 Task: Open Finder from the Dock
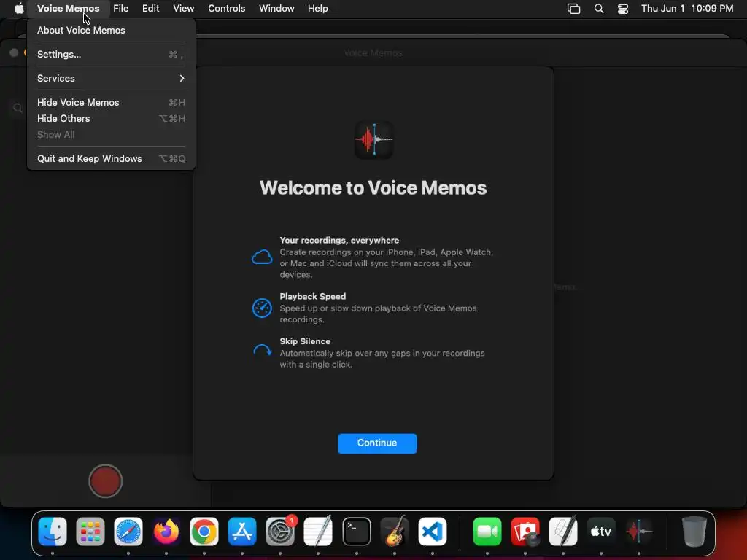pos(53,531)
